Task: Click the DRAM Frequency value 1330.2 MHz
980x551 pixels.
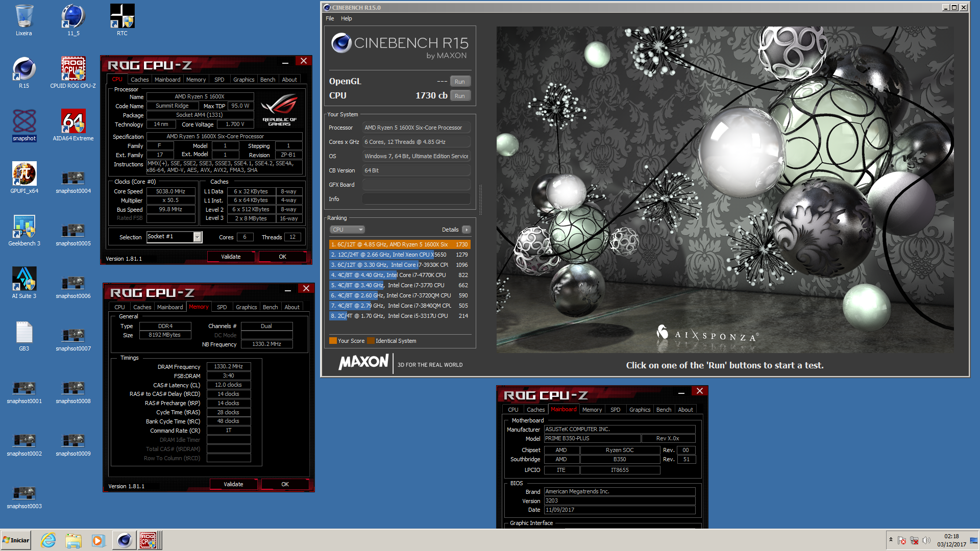Action: click(229, 367)
